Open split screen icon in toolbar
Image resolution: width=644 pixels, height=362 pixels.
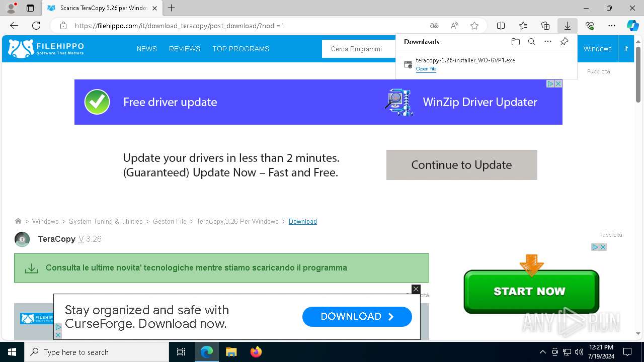click(501, 26)
